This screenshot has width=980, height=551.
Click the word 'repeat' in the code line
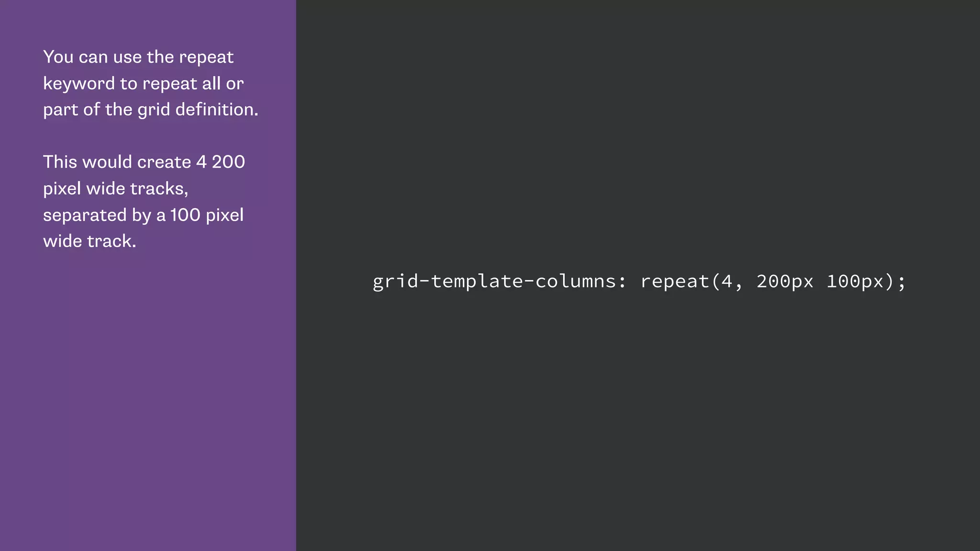coord(675,281)
